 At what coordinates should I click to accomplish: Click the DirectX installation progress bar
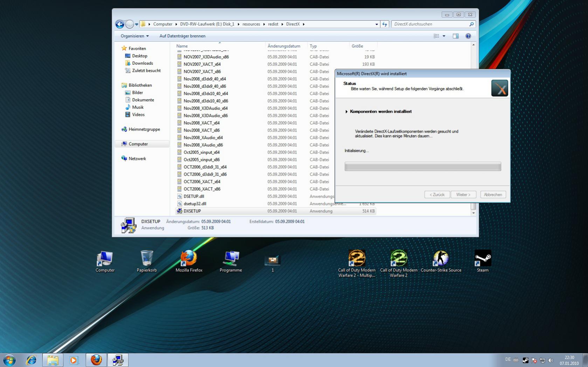[x=423, y=167]
